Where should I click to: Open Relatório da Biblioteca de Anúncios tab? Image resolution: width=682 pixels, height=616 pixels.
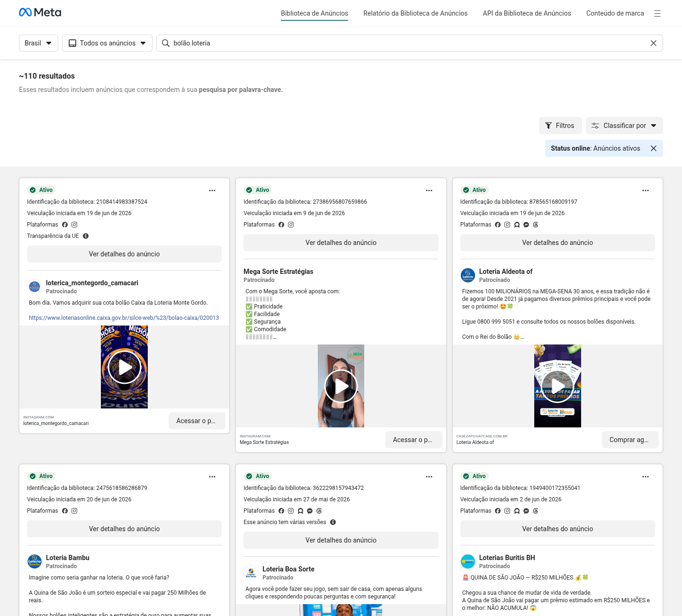(x=415, y=13)
